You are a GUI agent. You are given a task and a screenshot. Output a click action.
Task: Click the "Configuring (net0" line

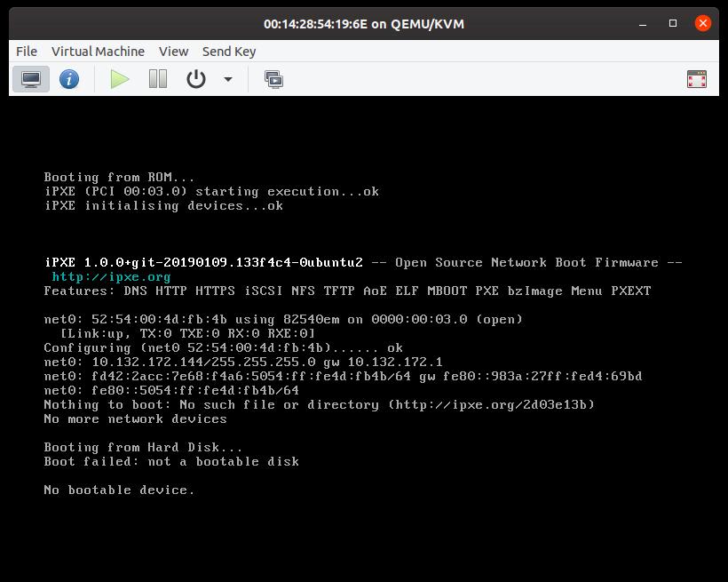[x=224, y=347]
